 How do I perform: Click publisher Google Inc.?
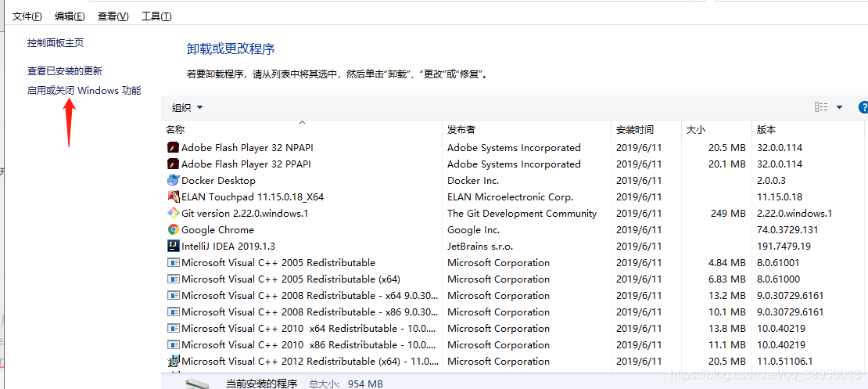473,230
